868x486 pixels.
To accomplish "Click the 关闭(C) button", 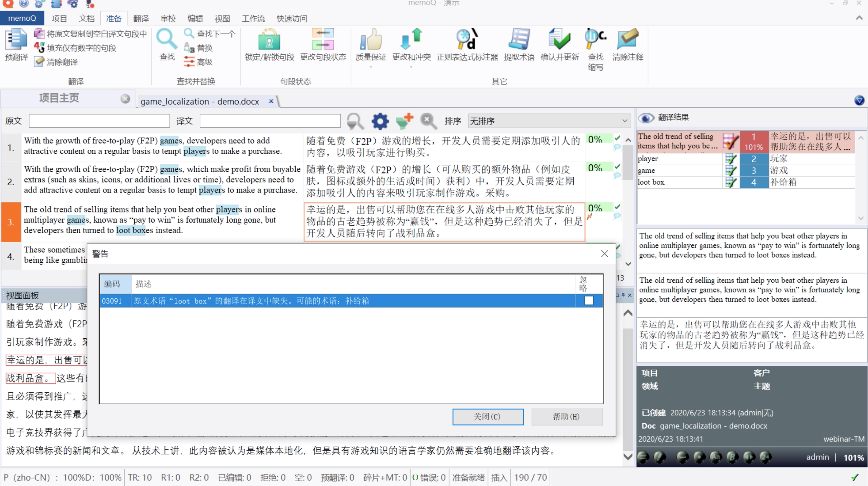I will [488, 416].
